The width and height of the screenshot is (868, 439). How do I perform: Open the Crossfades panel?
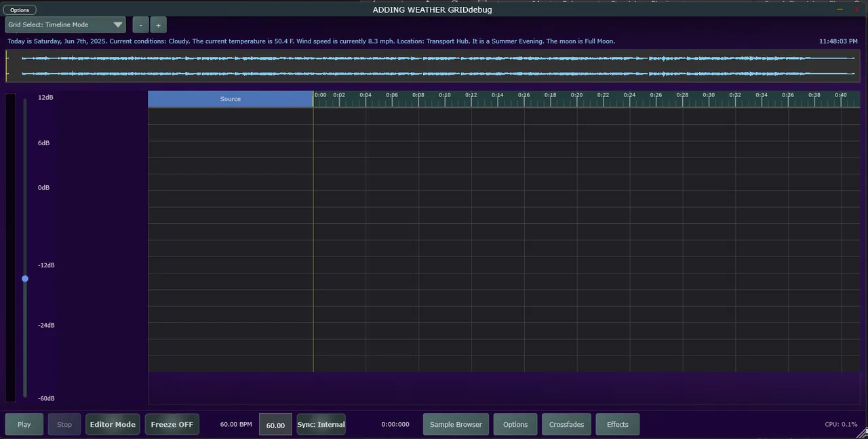(x=566, y=425)
